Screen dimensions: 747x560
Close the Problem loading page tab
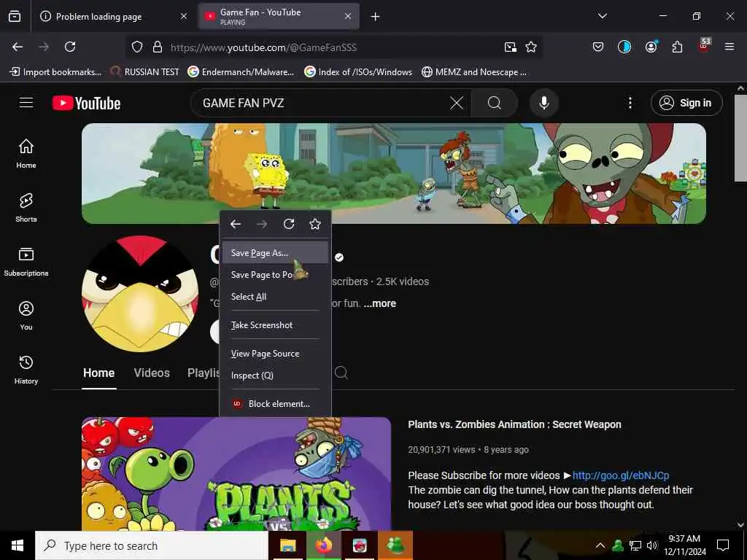(184, 17)
